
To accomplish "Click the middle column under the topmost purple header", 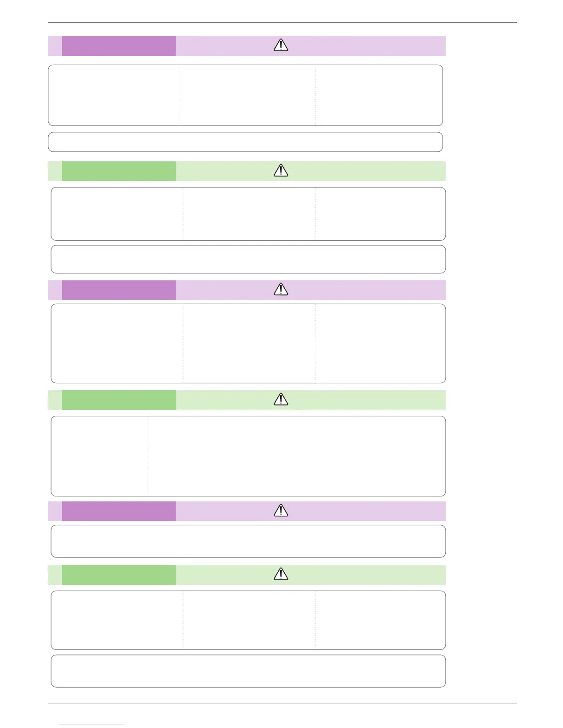I will pyautogui.click(x=247, y=95).
